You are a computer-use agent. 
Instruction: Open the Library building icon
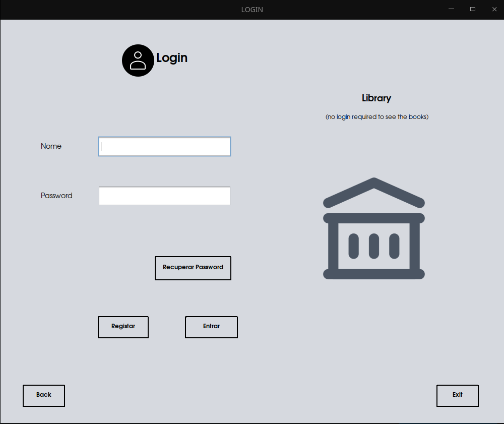pyautogui.click(x=373, y=228)
